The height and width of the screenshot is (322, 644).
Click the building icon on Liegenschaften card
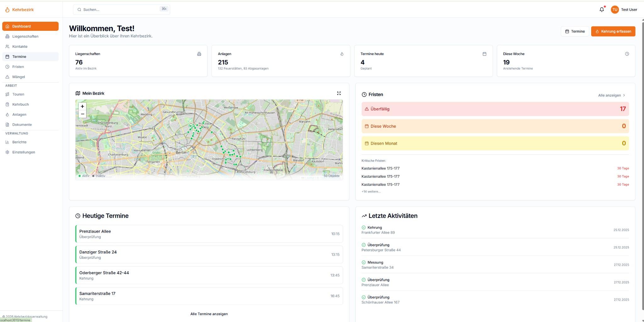coord(199,54)
